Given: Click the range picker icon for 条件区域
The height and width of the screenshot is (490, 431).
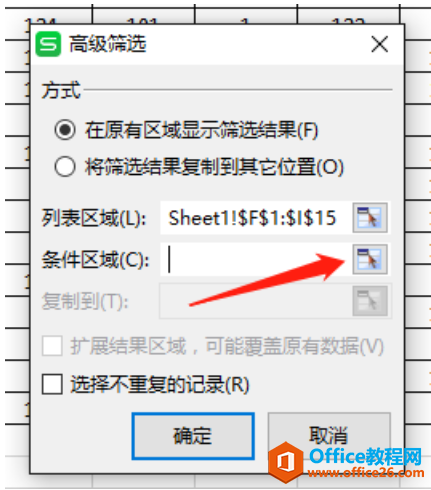Looking at the screenshot, I should [370, 259].
